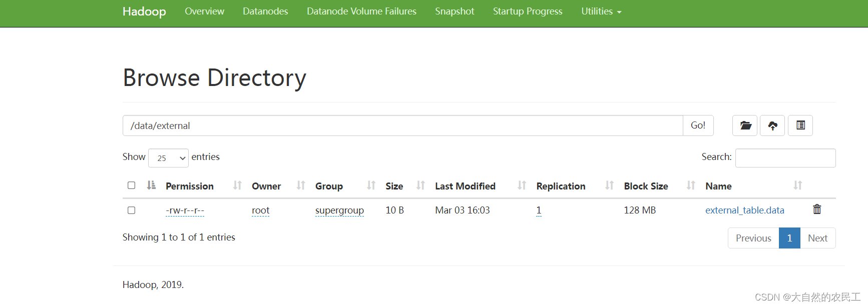Open the external_table.data file link

pos(744,210)
